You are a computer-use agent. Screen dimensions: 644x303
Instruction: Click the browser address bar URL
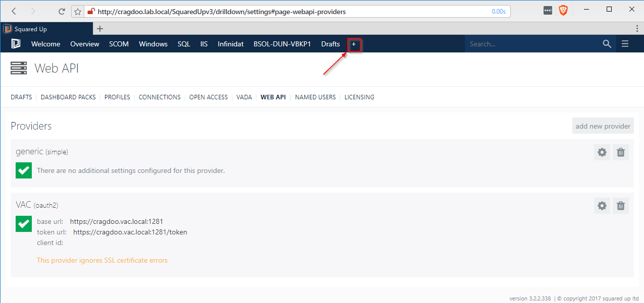point(222,11)
